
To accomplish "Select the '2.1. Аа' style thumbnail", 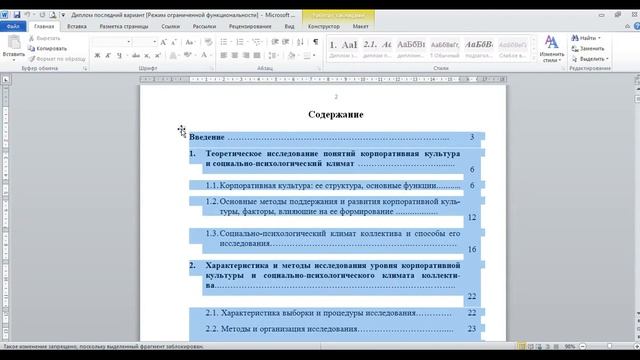I will [377, 49].
